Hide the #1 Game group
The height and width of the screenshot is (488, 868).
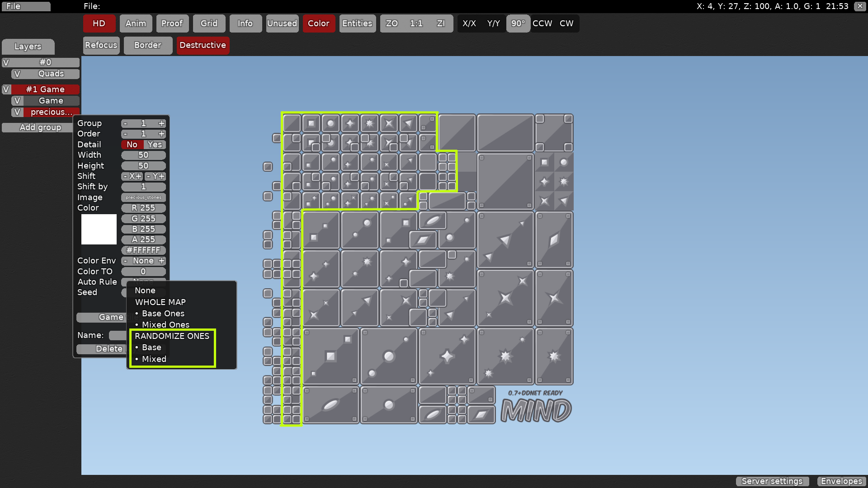6,89
